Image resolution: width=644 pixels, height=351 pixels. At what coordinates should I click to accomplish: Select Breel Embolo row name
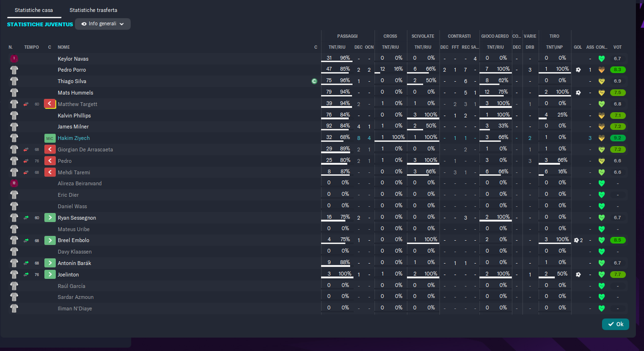tap(73, 240)
